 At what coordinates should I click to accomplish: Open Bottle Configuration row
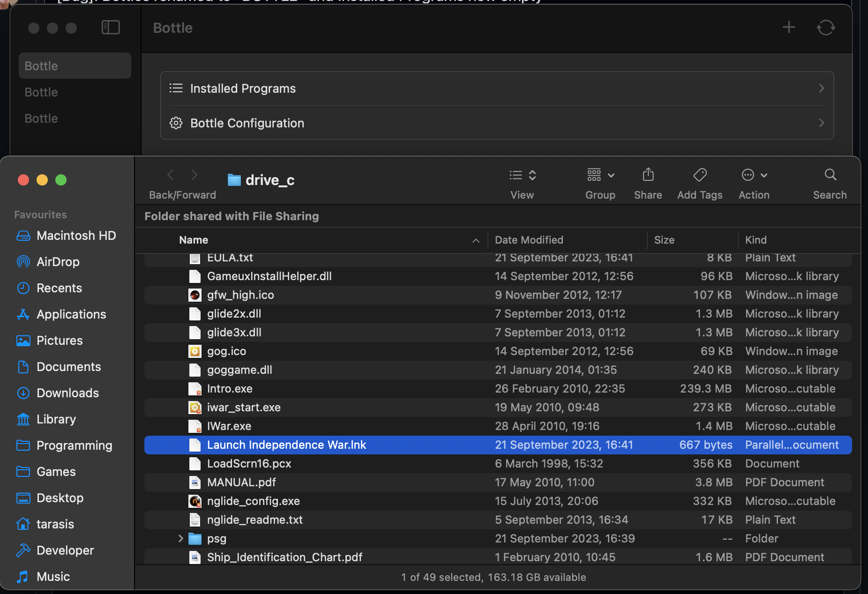tap(497, 123)
